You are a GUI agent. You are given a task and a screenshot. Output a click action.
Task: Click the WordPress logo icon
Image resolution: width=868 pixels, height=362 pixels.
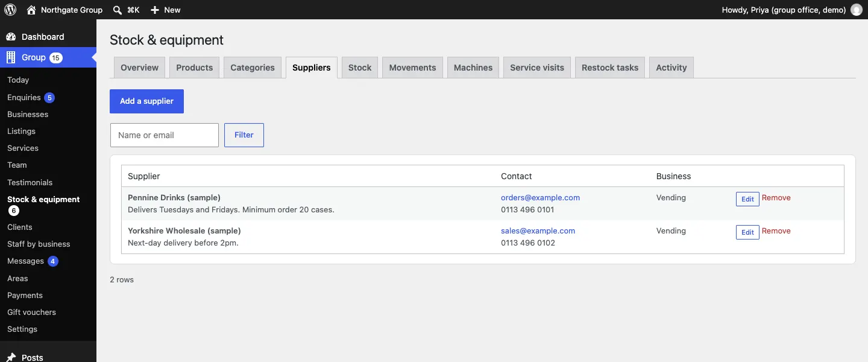[10, 10]
